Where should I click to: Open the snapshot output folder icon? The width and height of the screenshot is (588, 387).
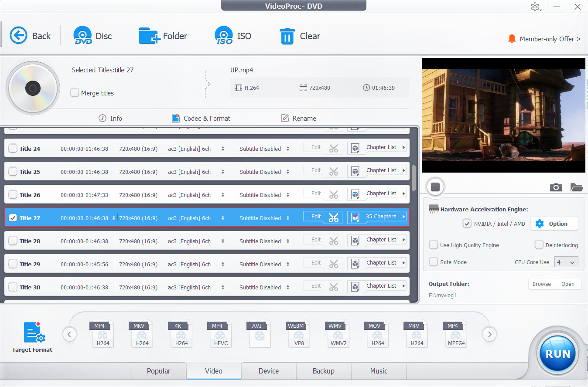[x=577, y=187]
